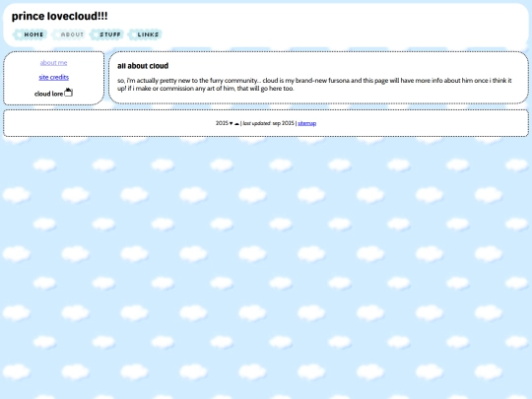Image resolution: width=532 pixels, height=399 pixels.
Task: Click the heart symbol in the footer
Action: [x=232, y=123]
